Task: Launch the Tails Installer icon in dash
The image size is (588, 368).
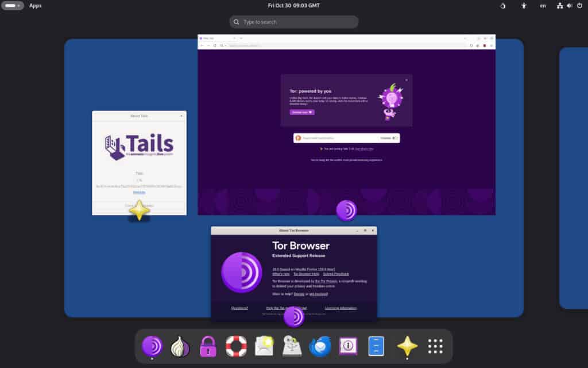Action: [x=292, y=346]
